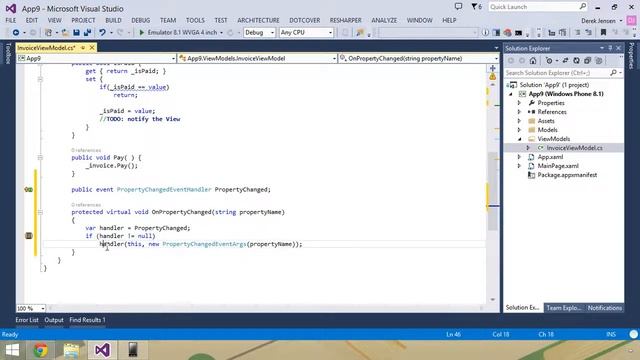Toggle bookmark using the bookmark icon
This screenshot has width=640, height=360.
tap(603, 32)
